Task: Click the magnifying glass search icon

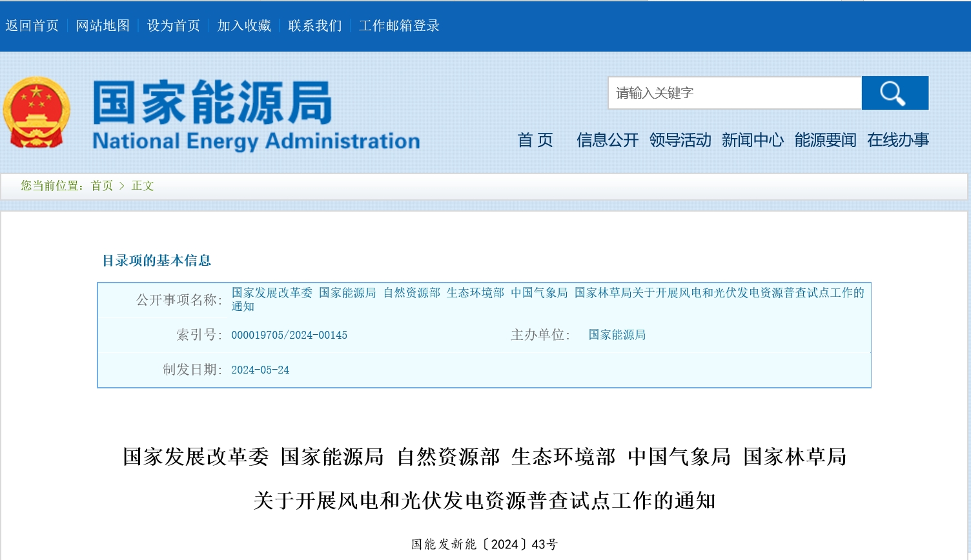Action: coord(894,94)
